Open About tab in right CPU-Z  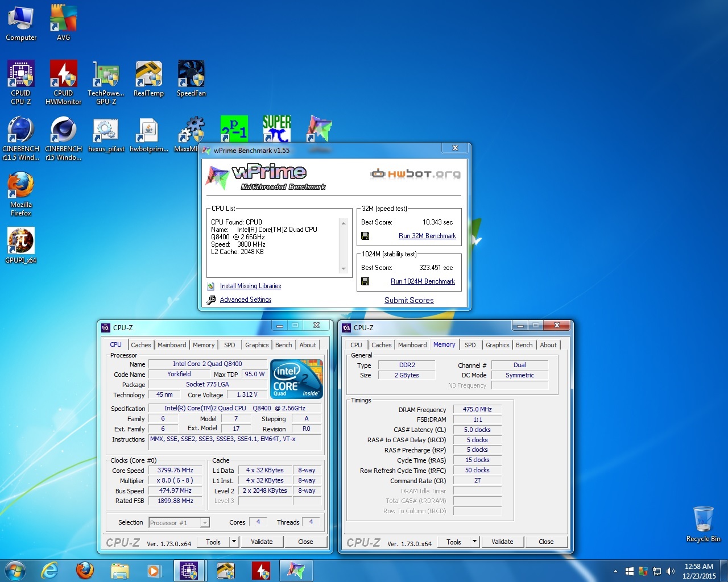[x=548, y=345]
